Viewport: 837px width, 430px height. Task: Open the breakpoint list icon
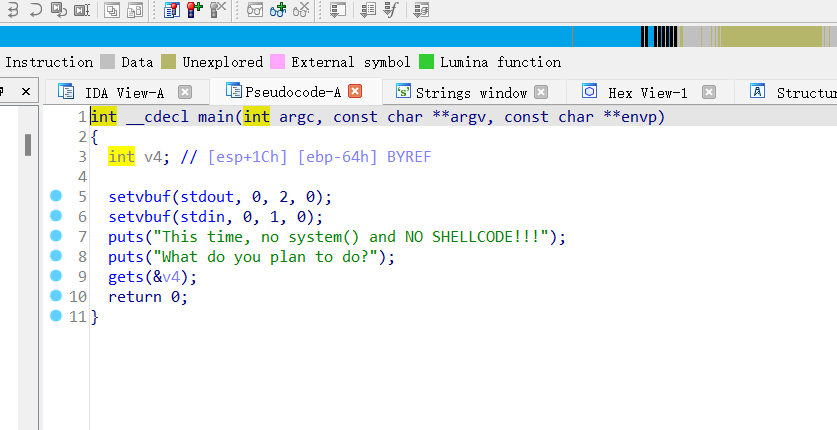(x=171, y=10)
